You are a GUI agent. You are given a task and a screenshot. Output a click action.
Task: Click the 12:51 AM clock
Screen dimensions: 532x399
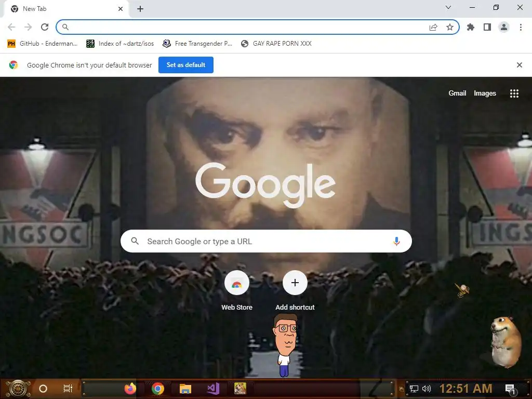pos(466,389)
